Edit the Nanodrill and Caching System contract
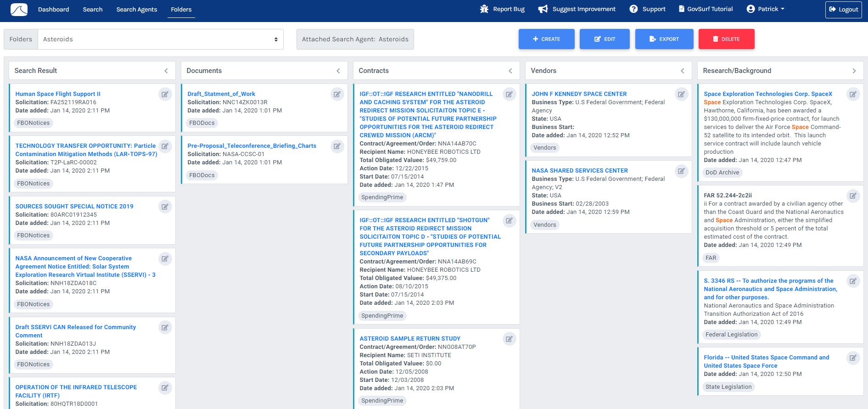 pyautogui.click(x=509, y=94)
